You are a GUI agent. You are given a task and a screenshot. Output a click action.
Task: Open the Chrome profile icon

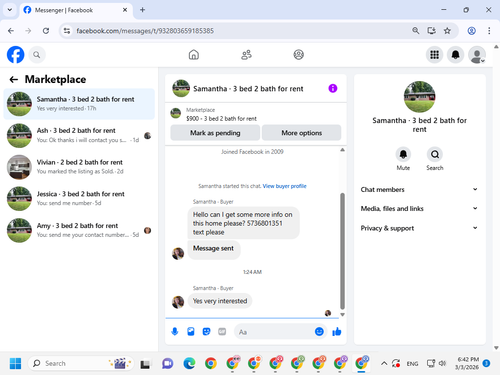point(471,31)
